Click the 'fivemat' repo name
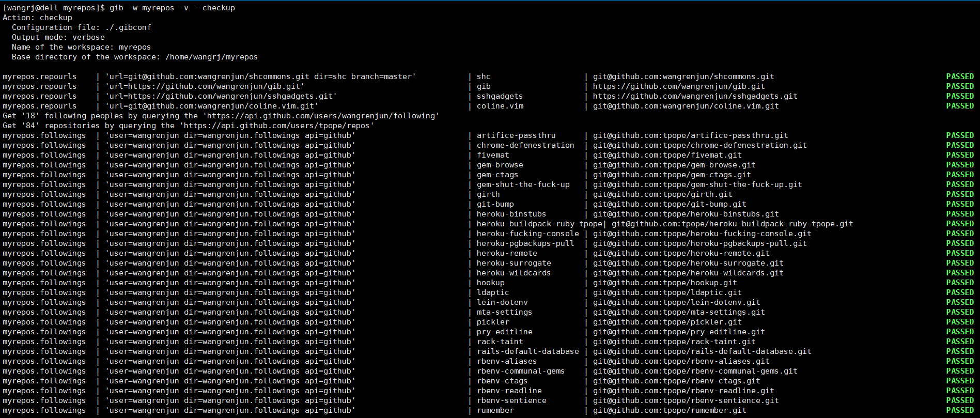This screenshot has width=980, height=418. pos(493,155)
